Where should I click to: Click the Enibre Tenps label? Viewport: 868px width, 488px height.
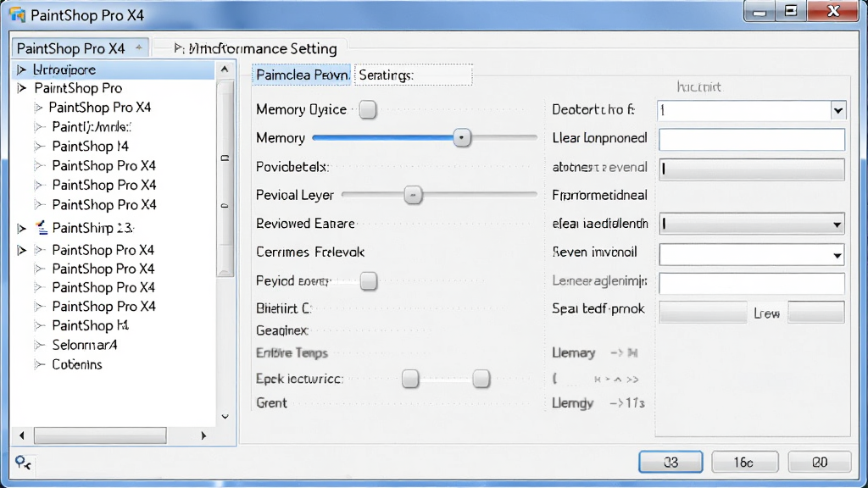click(292, 353)
